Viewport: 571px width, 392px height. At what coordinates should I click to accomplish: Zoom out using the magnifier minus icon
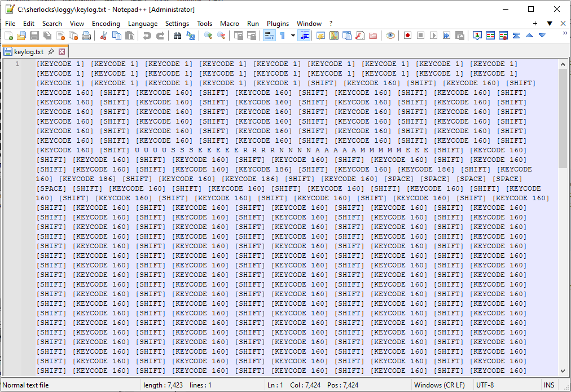[x=221, y=36]
